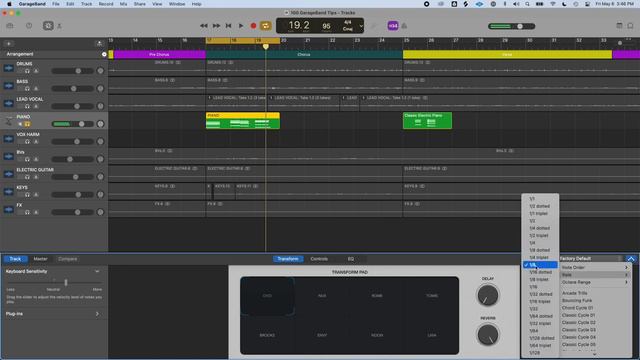This screenshot has height=360, width=640.
Task: Click the Verse arrangement marker
Action: tap(507, 54)
